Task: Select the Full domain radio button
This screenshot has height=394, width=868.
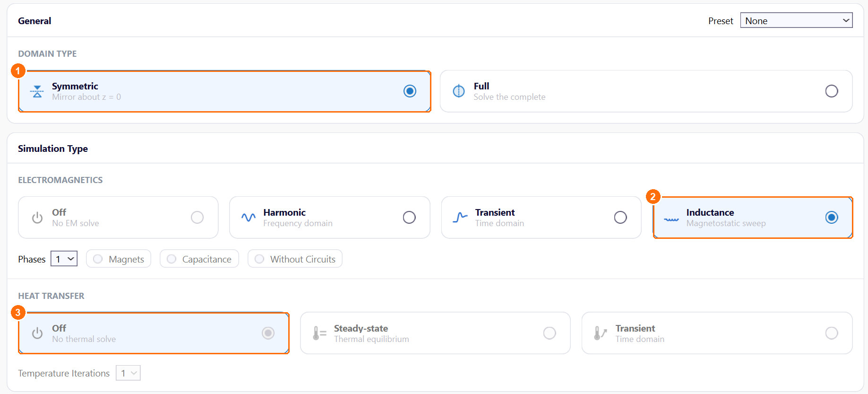Action: [832, 91]
